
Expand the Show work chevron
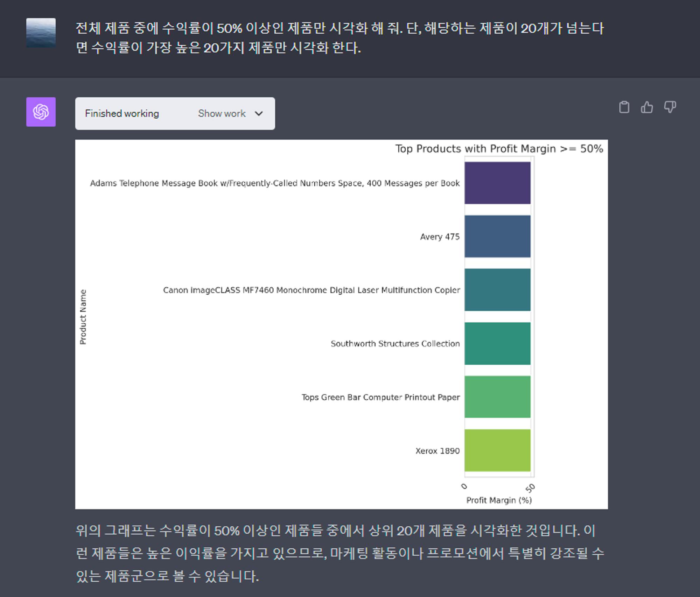[x=259, y=113]
